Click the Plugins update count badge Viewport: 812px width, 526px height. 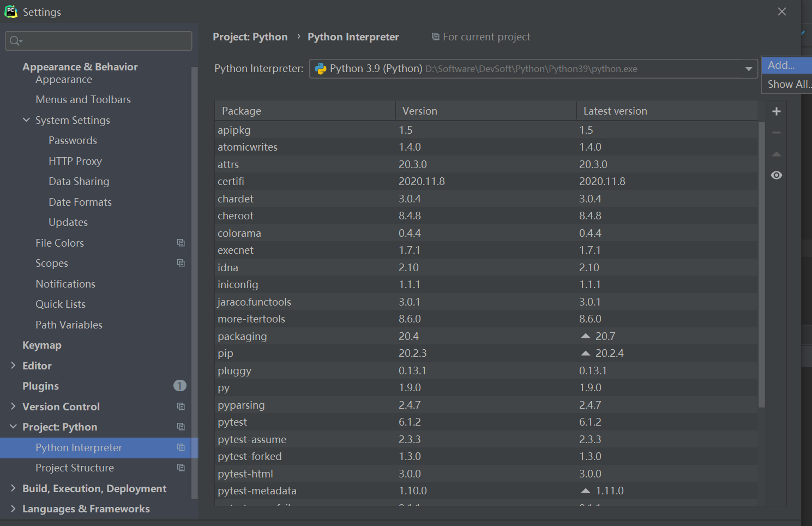click(179, 386)
